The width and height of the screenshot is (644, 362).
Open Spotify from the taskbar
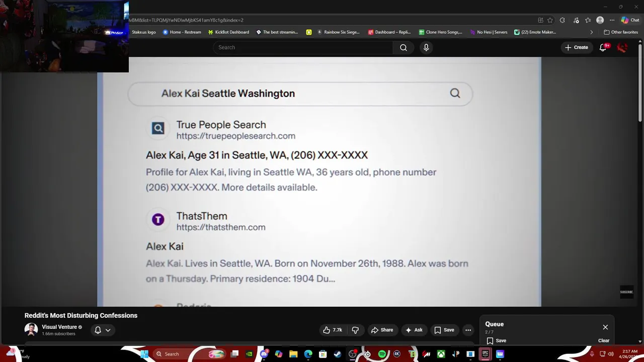pos(382,354)
